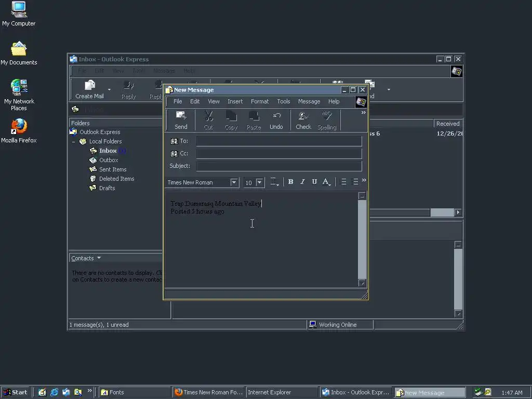Open the Insert menu

coord(235,101)
